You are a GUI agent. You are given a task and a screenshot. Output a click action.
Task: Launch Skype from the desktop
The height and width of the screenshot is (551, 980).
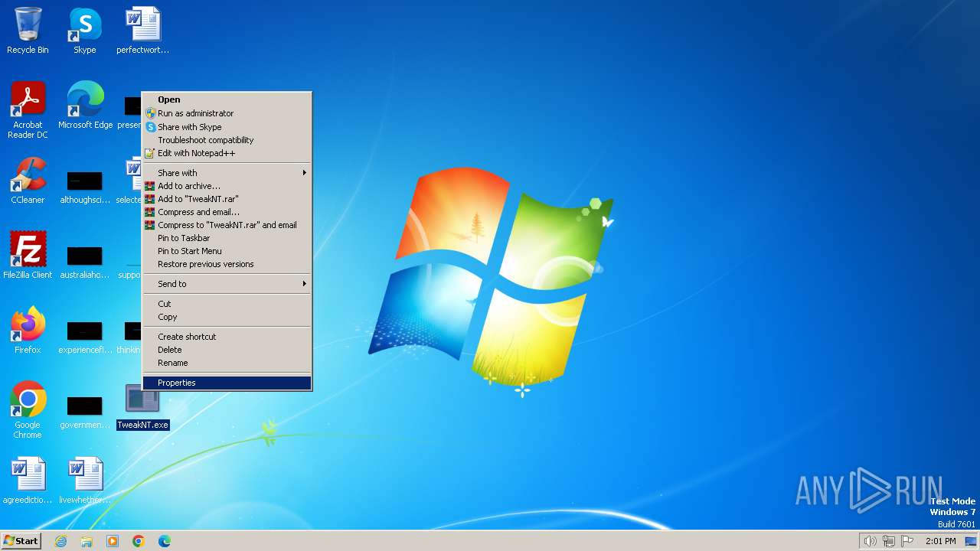click(85, 31)
